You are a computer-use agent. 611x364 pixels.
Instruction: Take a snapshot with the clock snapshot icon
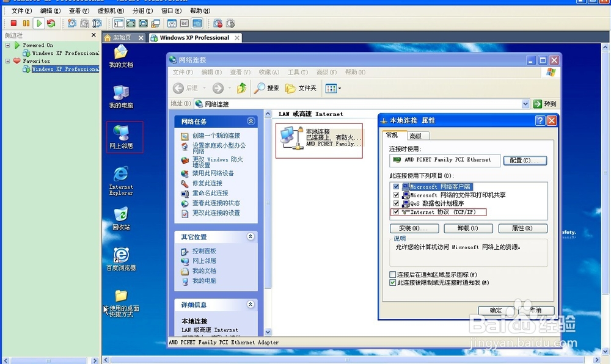click(x=72, y=23)
